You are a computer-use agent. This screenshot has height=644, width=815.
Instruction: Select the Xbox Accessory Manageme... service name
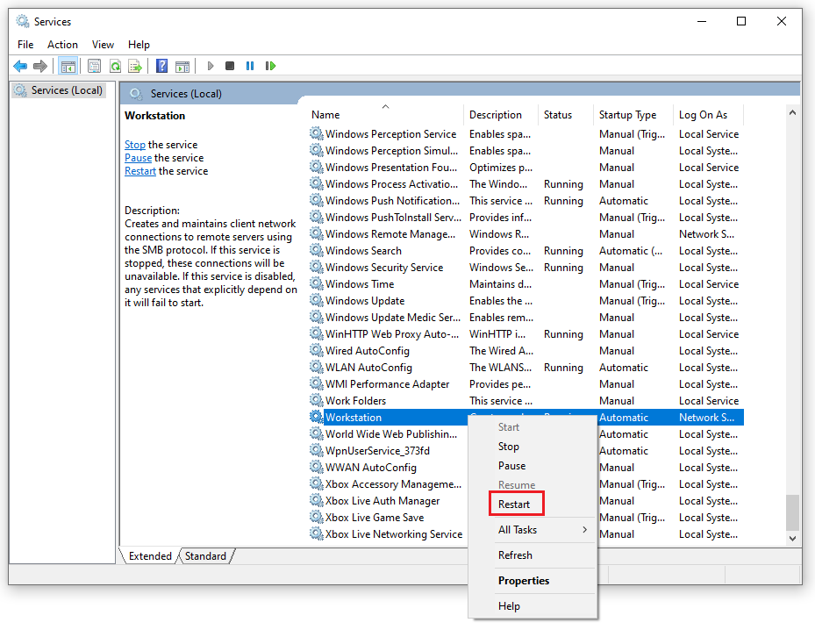(x=394, y=484)
